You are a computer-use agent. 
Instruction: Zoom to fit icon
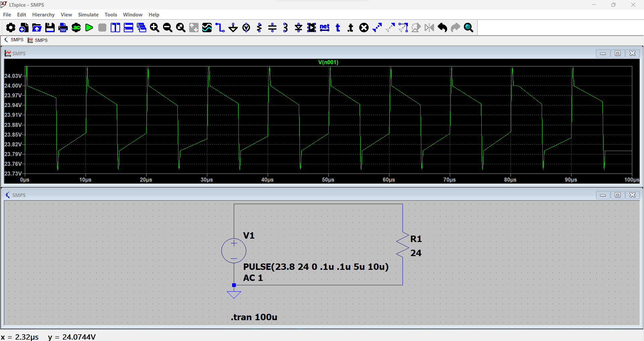[181, 28]
